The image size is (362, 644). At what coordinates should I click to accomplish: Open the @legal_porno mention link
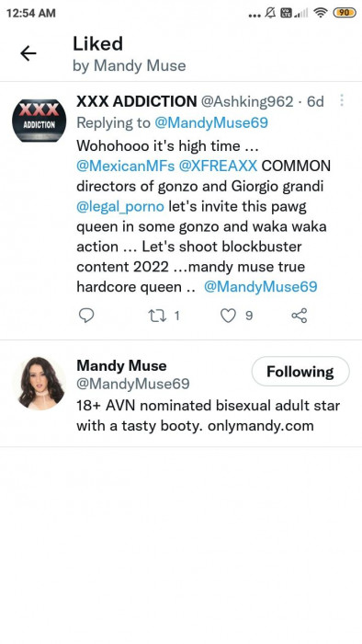(x=120, y=206)
